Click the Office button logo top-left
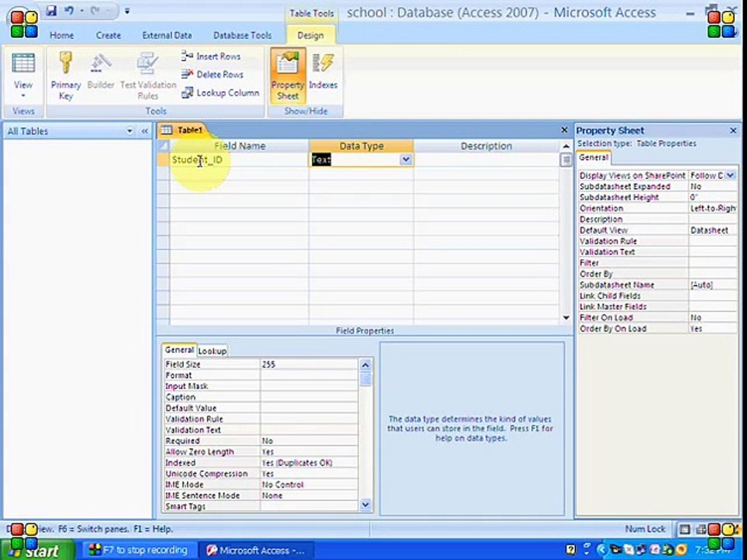 [x=23, y=23]
